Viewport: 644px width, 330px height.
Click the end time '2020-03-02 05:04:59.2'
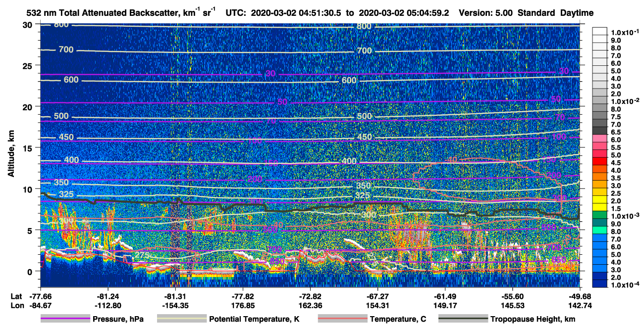(404, 13)
